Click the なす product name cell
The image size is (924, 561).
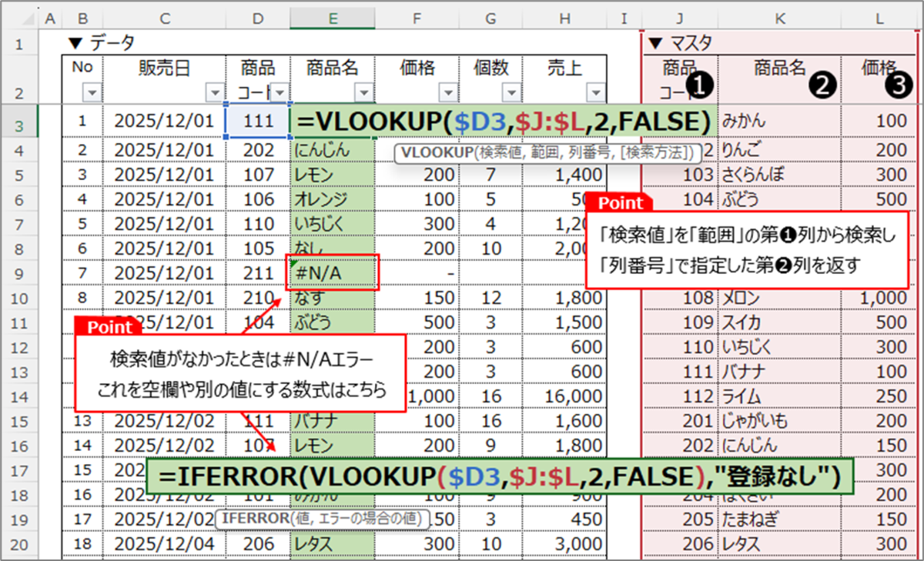click(x=333, y=297)
